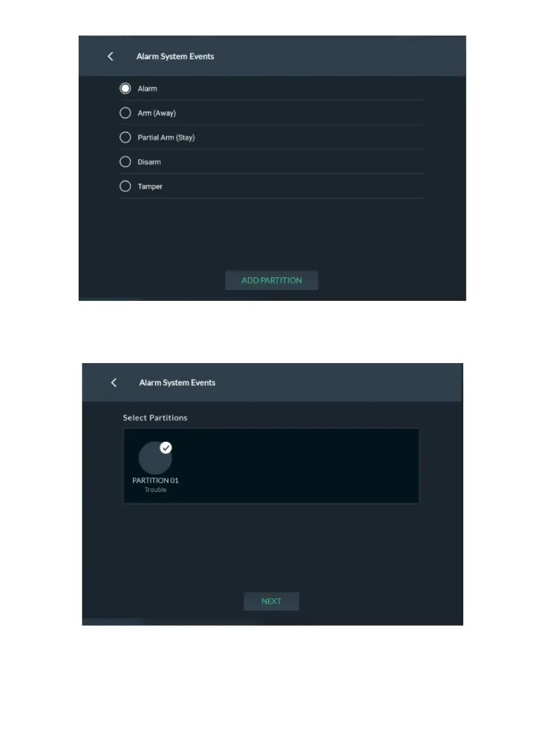
Task: Select the Tamper radio option
Action: 125,186
